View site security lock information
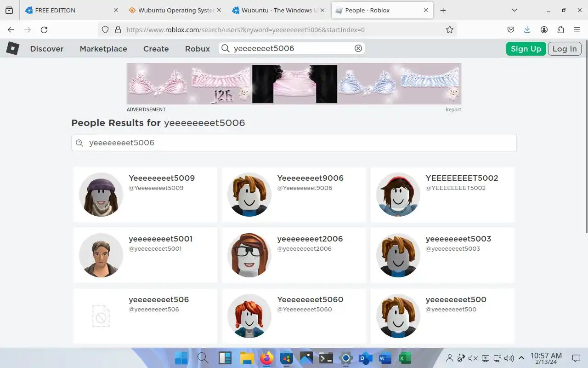Image resolution: width=588 pixels, height=368 pixels. pos(118,29)
